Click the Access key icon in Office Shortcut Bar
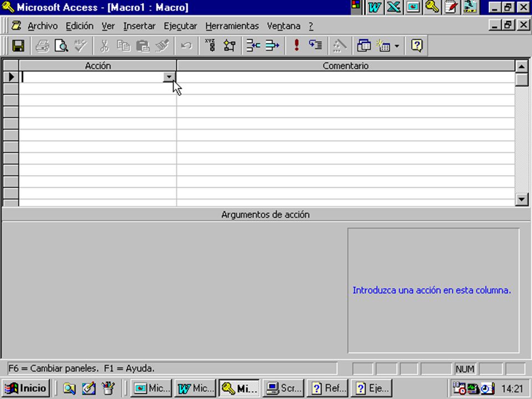The height and width of the screenshot is (399, 532). tap(432, 7)
